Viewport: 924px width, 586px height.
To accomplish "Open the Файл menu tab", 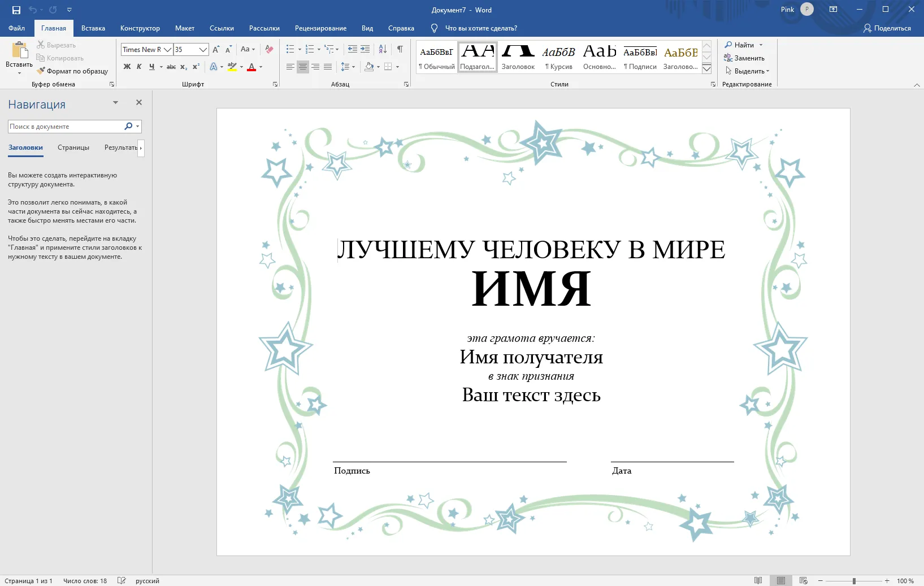I will [16, 28].
